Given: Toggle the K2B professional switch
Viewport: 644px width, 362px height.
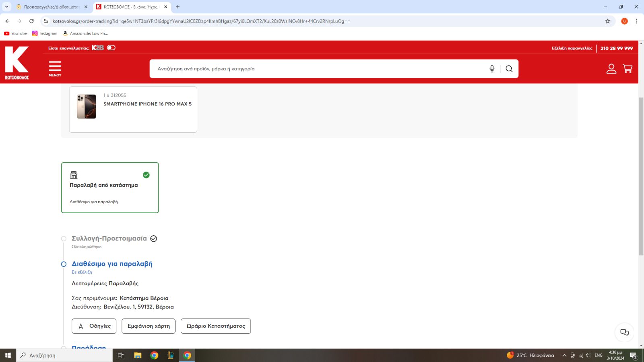Looking at the screenshot, I should point(111,48).
